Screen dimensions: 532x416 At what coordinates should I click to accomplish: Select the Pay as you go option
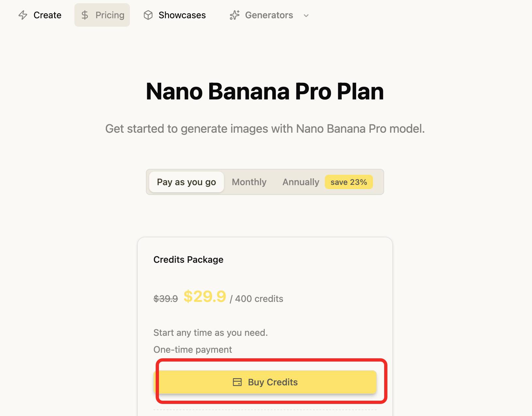[x=186, y=182]
